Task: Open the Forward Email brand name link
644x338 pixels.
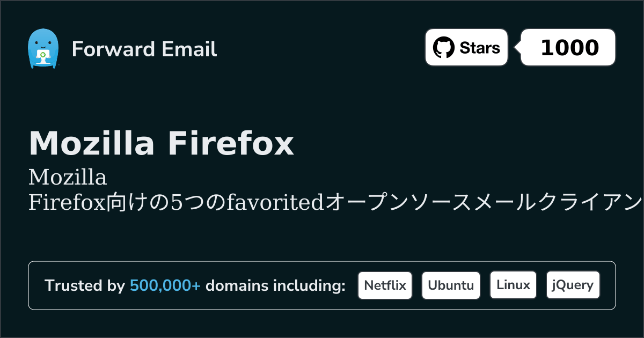Action: (x=144, y=49)
